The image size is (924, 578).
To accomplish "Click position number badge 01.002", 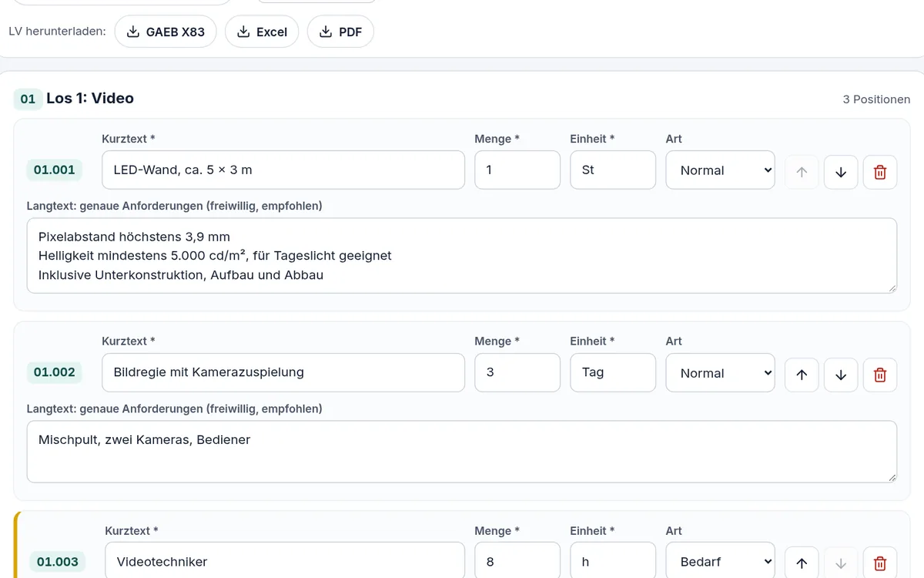I will pyautogui.click(x=54, y=372).
